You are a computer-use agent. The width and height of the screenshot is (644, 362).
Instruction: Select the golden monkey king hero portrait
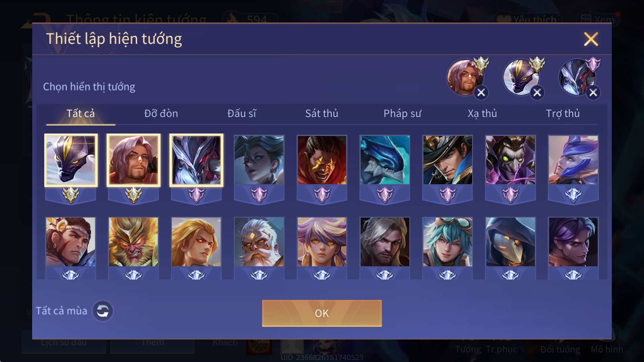click(x=134, y=242)
